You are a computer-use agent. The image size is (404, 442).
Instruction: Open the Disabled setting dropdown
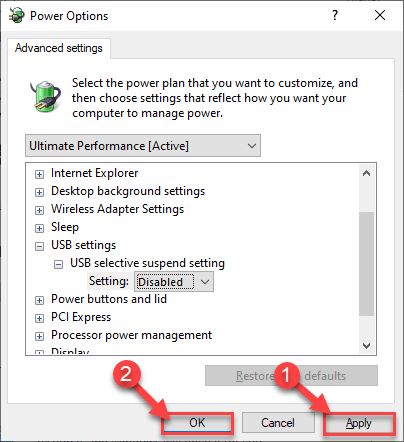tap(174, 282)
